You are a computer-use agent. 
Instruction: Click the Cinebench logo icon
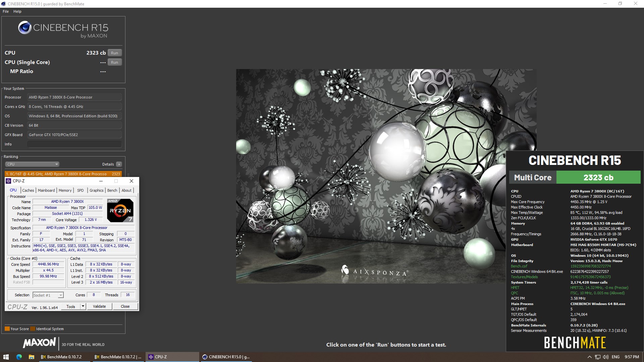point(25,28)
